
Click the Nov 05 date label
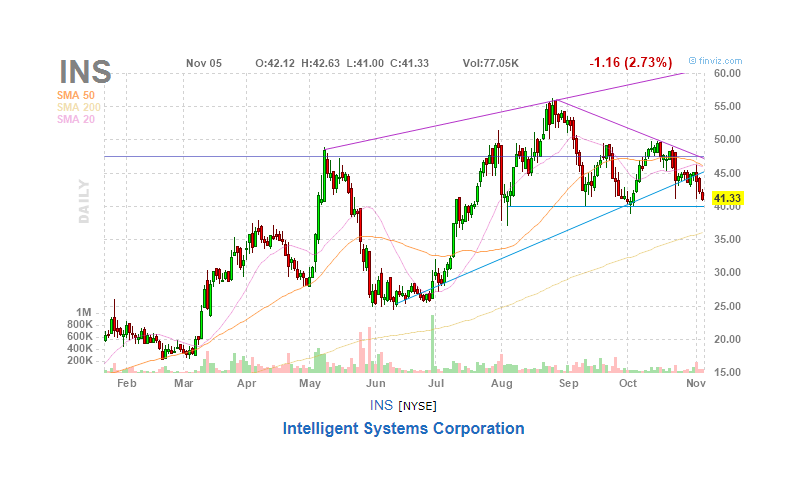[204, 63]
